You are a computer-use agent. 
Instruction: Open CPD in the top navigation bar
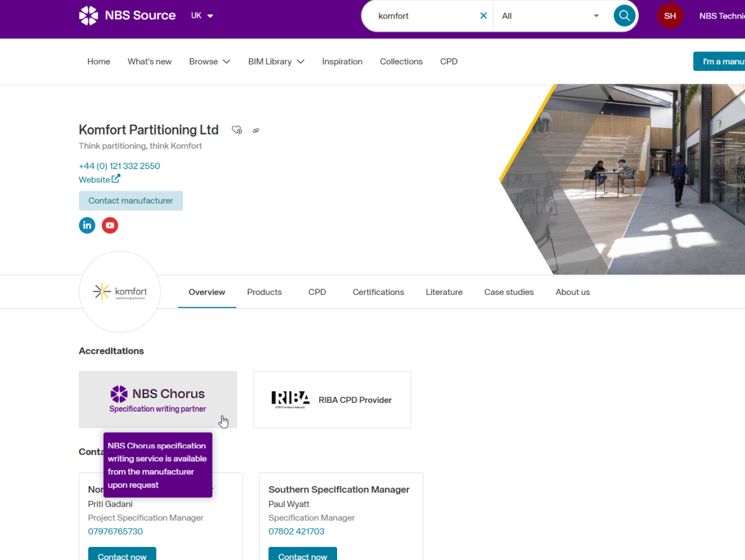point(449,61)
